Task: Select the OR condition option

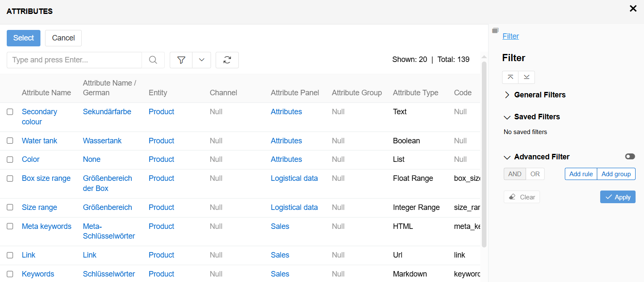Action: point(535,174)
